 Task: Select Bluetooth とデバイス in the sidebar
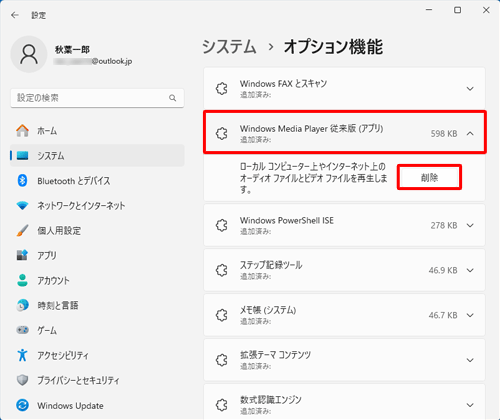97,181
